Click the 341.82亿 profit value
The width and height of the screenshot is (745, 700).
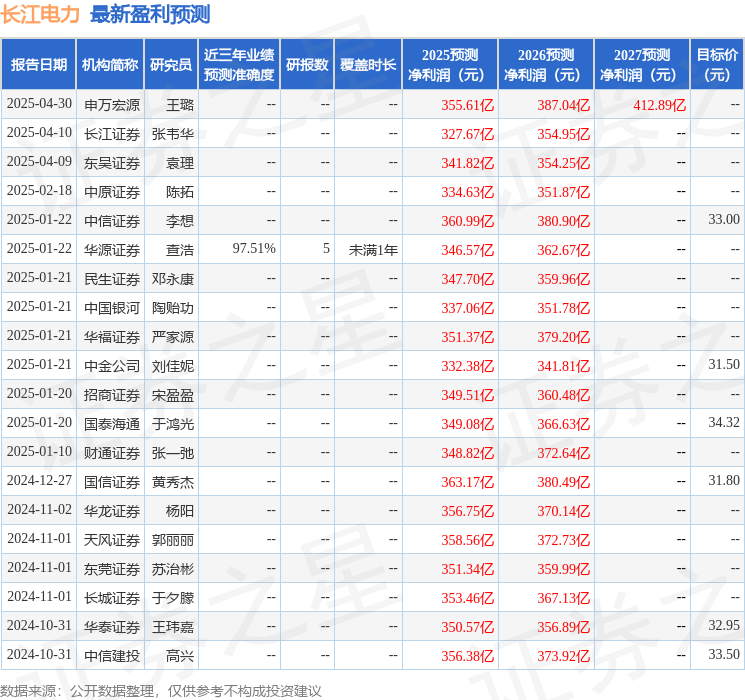pyautogui.click(x=468, y=163)
